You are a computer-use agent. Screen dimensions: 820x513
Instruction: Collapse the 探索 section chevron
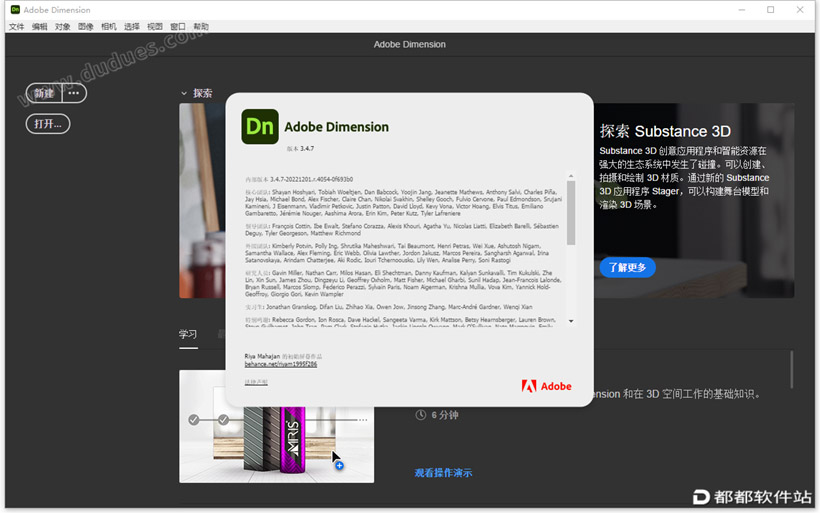click(184, 93)
